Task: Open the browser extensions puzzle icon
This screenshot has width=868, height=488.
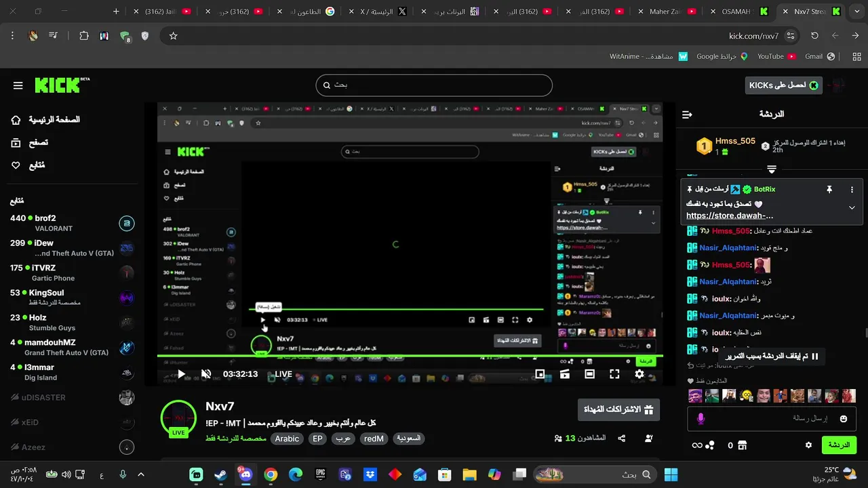Action: 84,36
